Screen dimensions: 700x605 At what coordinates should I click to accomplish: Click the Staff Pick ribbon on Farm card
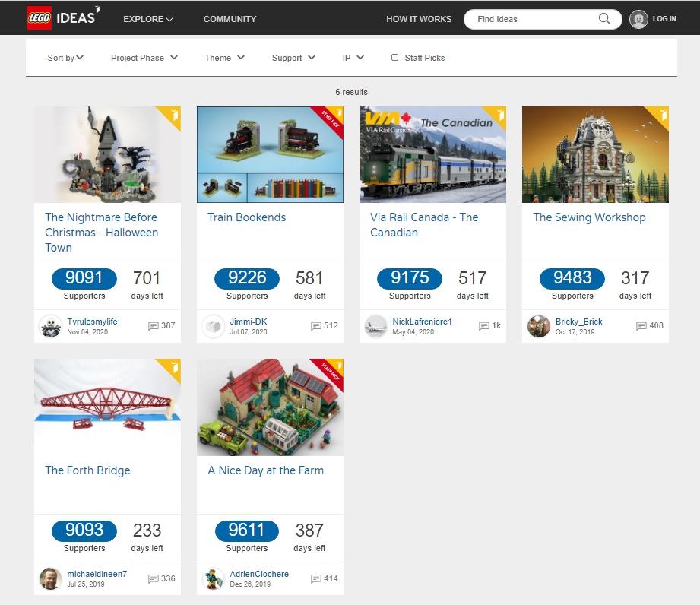(x=331, y=371)
